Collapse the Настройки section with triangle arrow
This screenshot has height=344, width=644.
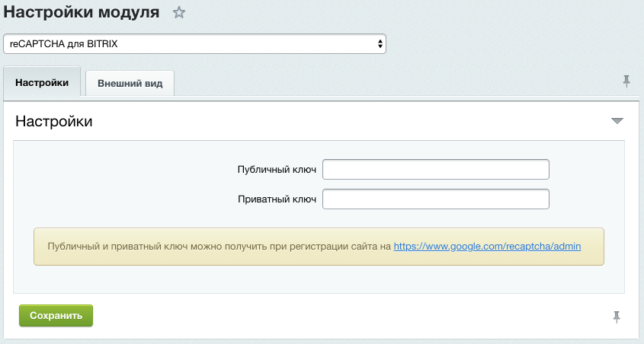(x=617, y=121)
